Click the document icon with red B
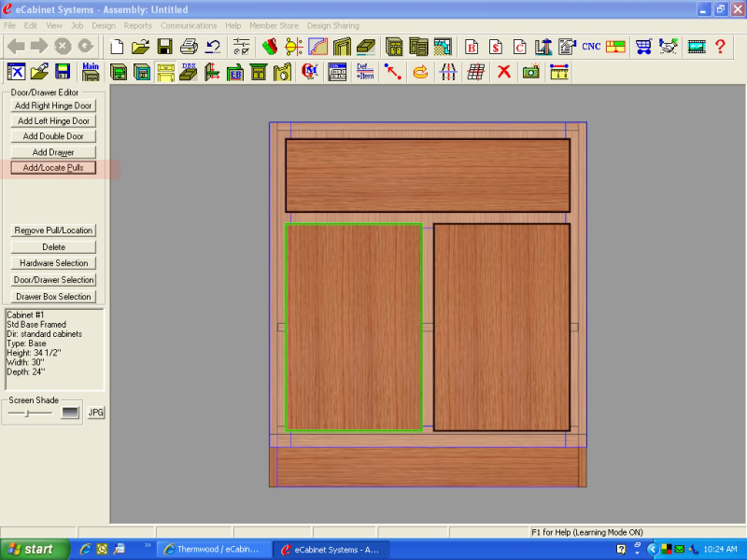Screen dimensions: 747x560 tap(472, 47)
